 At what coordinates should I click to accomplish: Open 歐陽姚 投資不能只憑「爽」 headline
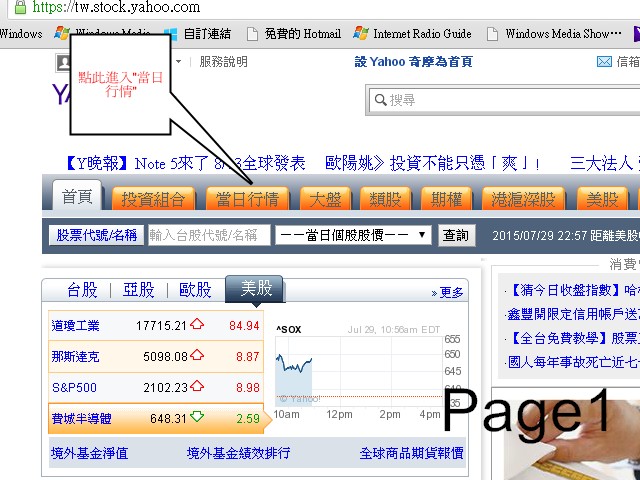click(x=433, y=163)
